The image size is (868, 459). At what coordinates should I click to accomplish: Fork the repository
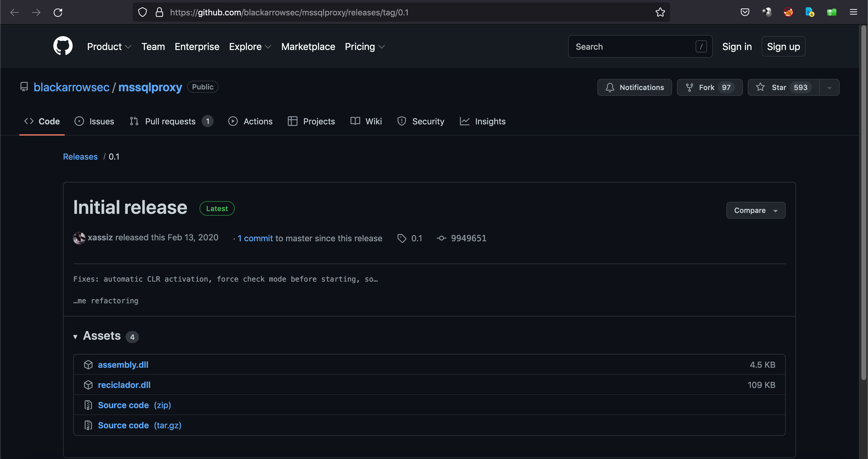pyautogui.click(x=709, y=88)
